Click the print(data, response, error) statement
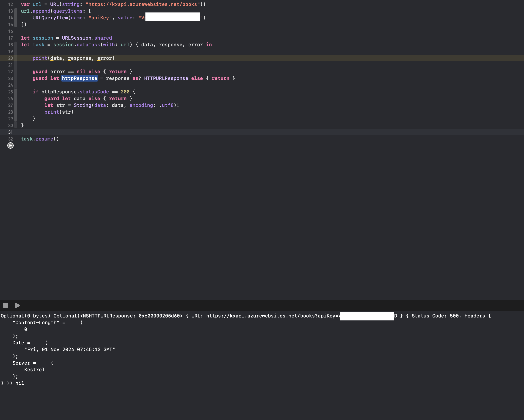The height and width of the screenshot is (420, 524). coord(73,58)
